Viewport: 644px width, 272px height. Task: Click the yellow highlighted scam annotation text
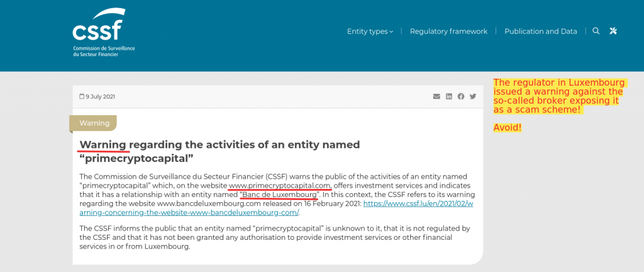pos(558,96)
